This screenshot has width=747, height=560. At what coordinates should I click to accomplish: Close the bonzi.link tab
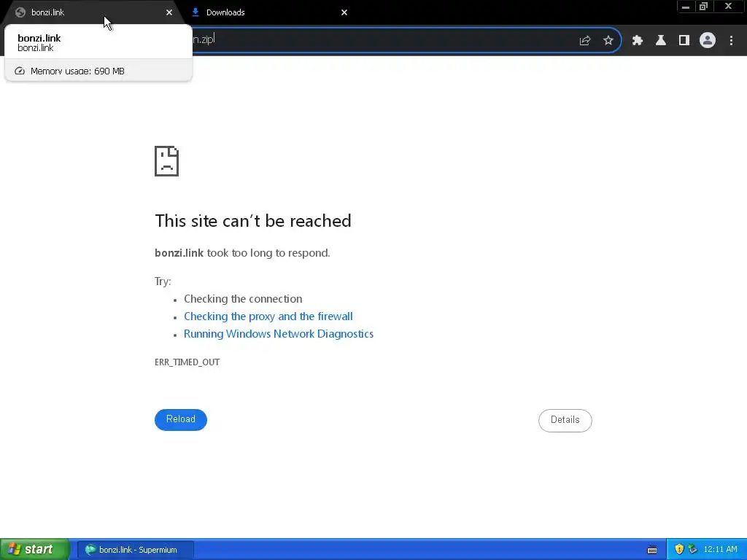(169, 12)
